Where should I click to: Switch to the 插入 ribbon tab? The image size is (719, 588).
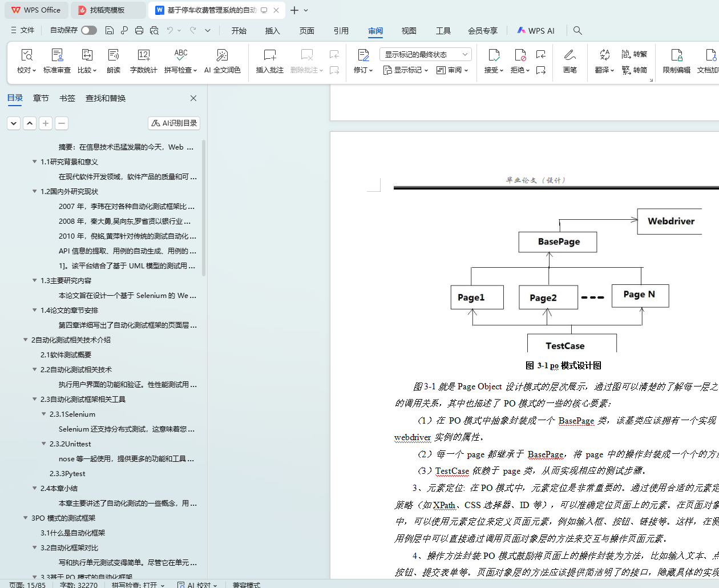[272, 31]
